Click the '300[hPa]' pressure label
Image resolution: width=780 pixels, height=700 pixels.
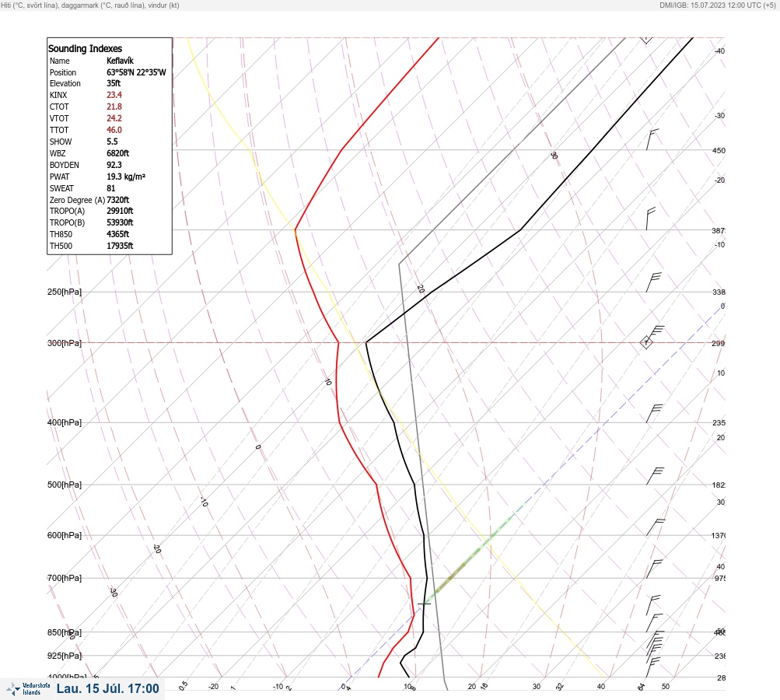[x=65, y=343]
